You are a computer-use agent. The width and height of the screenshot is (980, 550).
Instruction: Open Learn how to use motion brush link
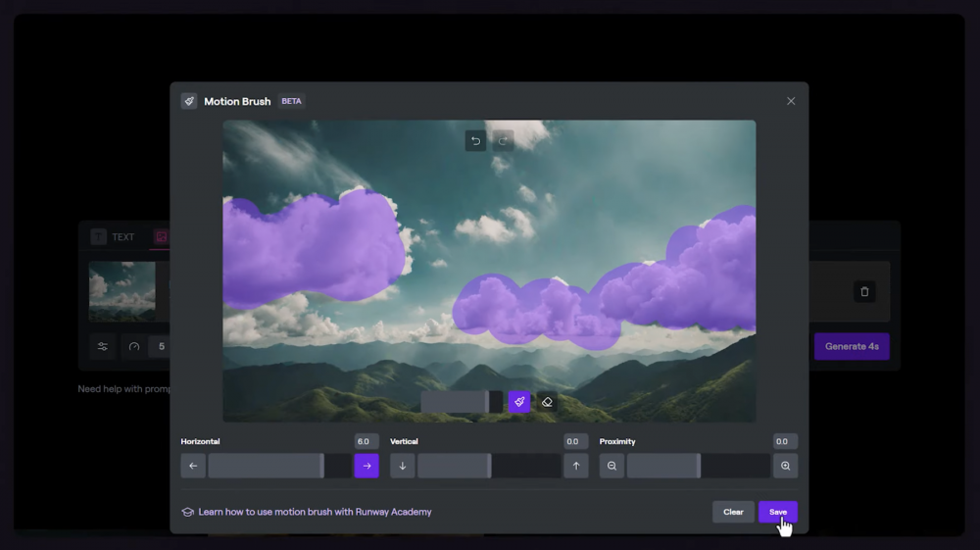coord(315,512)
